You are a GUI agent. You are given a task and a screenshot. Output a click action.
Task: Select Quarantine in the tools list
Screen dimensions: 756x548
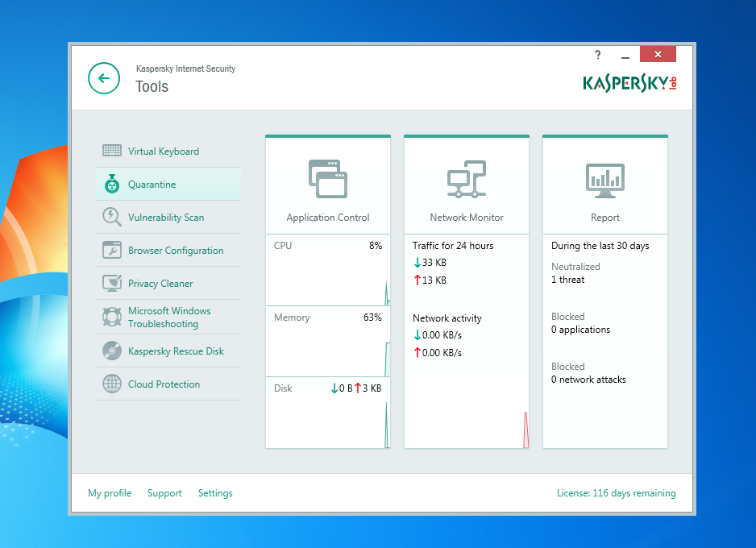168,184
